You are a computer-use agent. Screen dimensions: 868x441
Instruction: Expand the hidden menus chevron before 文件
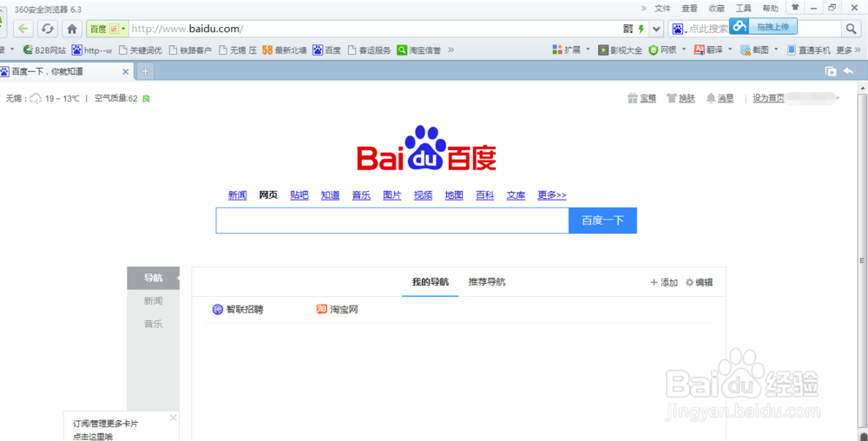click(x=644, y=9)
